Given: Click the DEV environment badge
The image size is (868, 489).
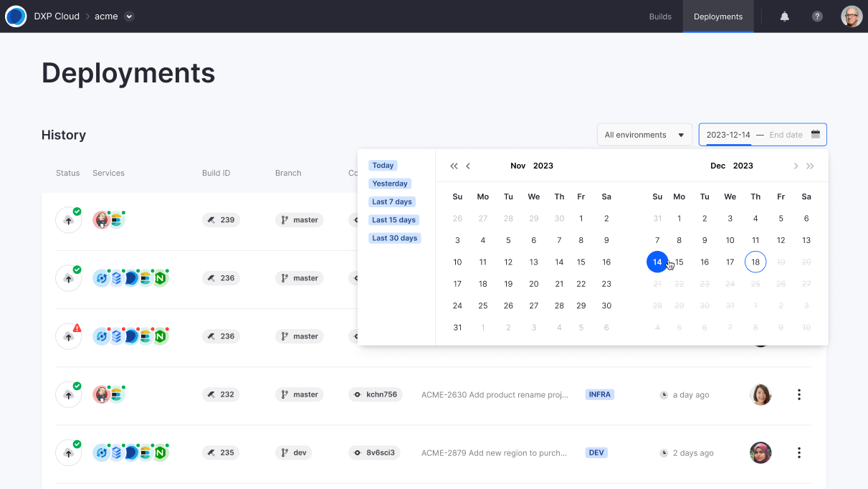Looking at the screenshot, I should pyautogui.click(x=596, y=452).
